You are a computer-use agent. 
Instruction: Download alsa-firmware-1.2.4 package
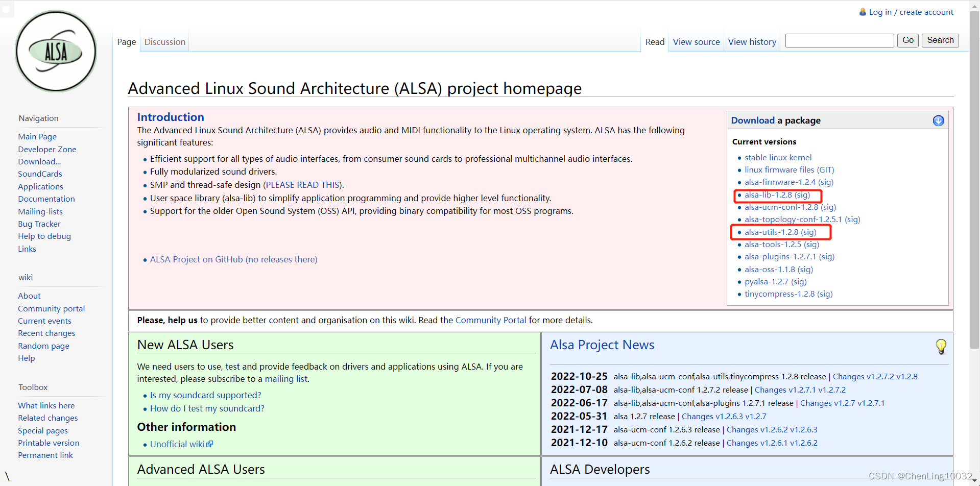pos(780,182)
